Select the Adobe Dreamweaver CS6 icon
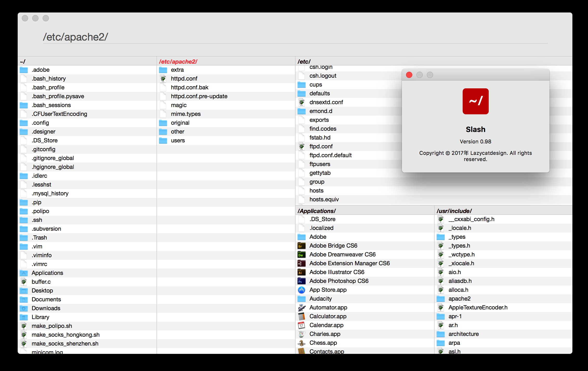588x371 pixels. point(301,255)
